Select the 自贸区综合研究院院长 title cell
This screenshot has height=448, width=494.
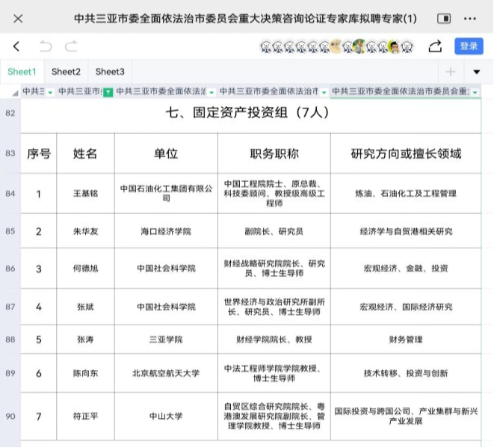pos(274,416)
